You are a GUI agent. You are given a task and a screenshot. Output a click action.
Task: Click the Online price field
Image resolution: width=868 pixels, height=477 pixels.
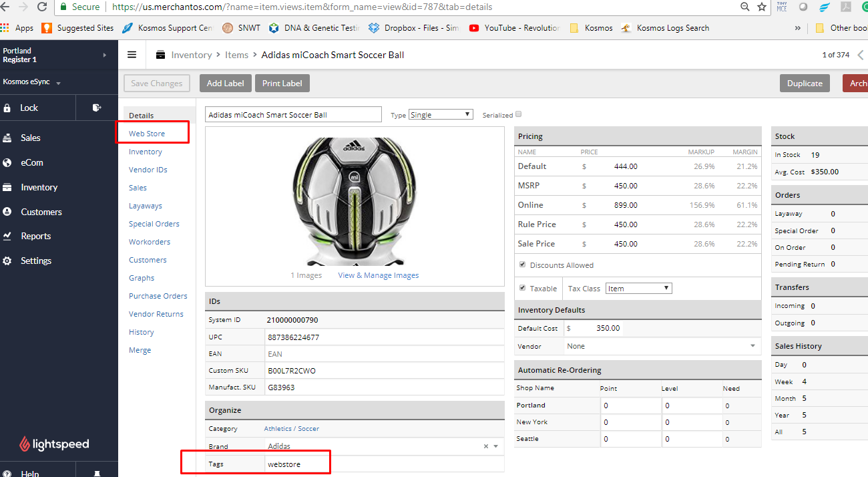[625, 205]
